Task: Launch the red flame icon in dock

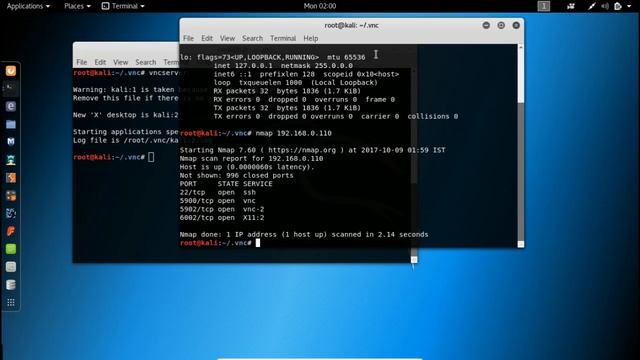Action: click(x=11, y=231)
